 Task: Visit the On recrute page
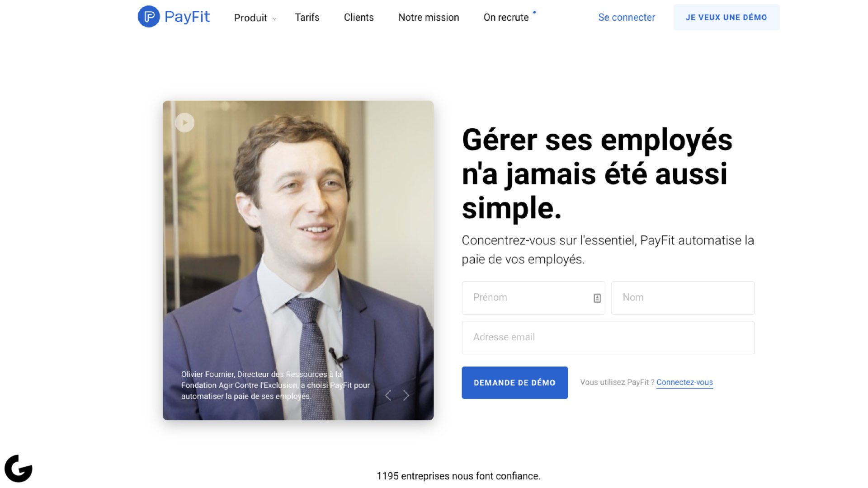point(506,17)
